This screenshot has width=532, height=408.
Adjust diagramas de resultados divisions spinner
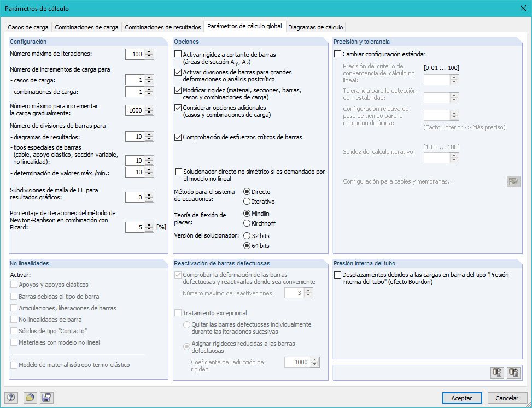pos(149,137)
